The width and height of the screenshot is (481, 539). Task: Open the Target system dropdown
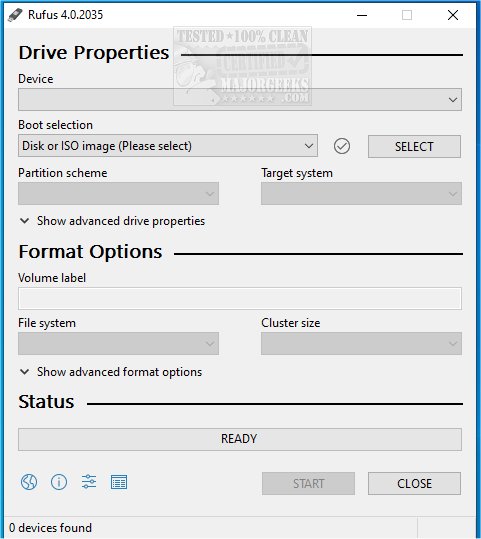click(x=361, y=194)
